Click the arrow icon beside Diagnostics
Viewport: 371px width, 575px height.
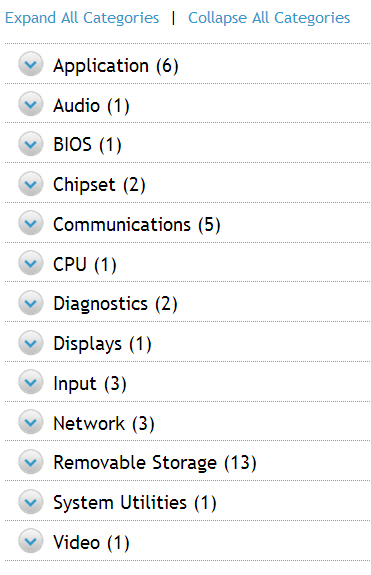[31, 303]
